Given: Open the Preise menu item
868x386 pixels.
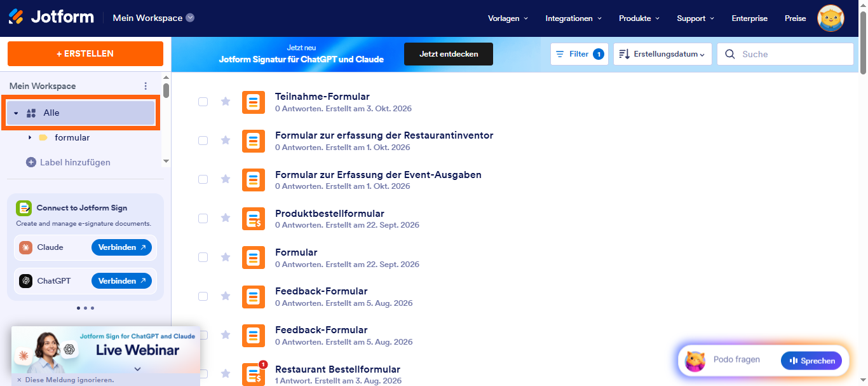Looking at the screenshot, I should pos(795,18).
